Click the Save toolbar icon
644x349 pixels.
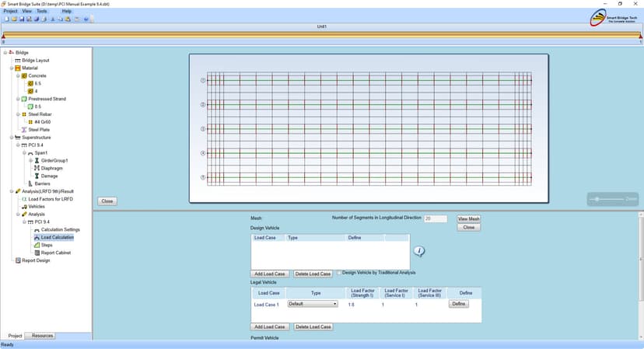click(22, 19)
